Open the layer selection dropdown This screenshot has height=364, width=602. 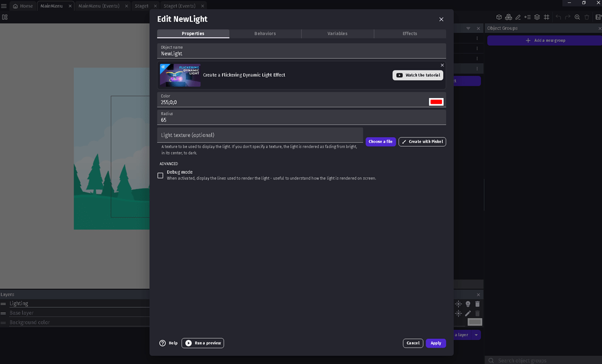coord(476,335)
